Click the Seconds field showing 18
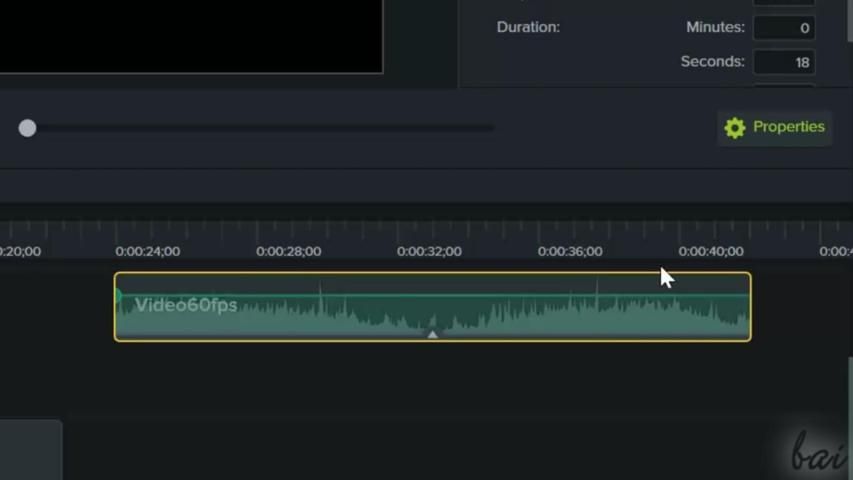The image size is (853, 480). [783, 62]
